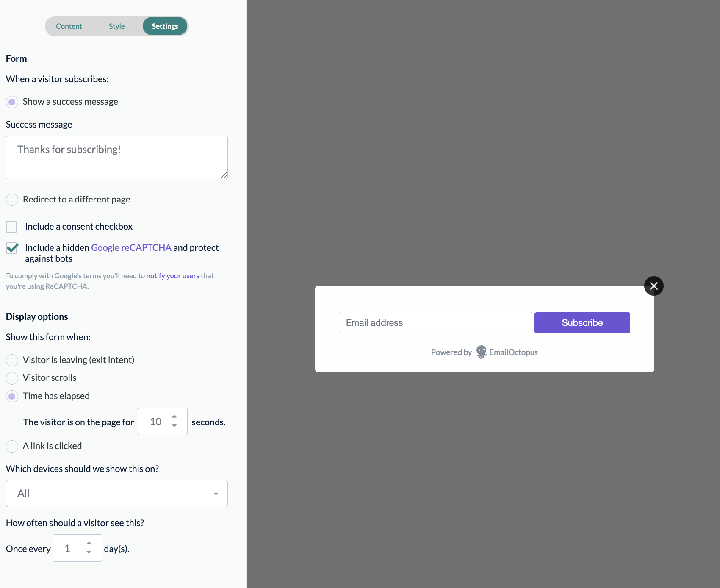
Task: Choose Visitor scrolls display trigger
Action: pyautogui.click(x=12, y=378)
